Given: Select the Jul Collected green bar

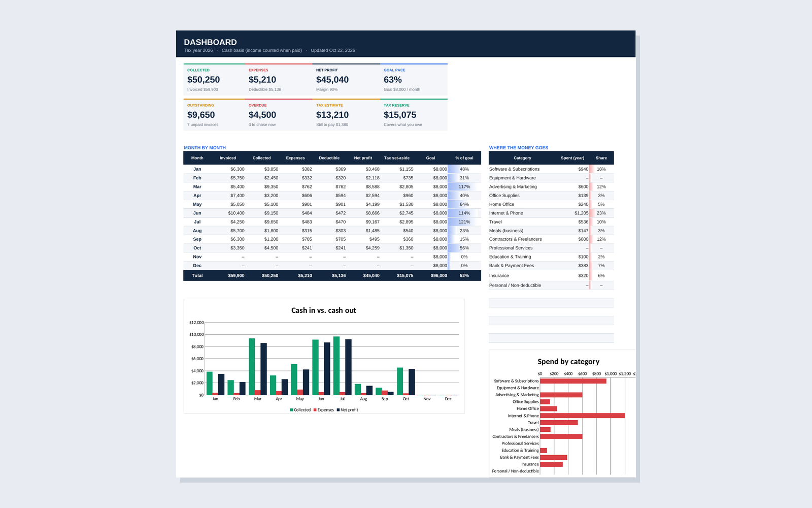Looking at the screenshot, I should tap(336, 366).
